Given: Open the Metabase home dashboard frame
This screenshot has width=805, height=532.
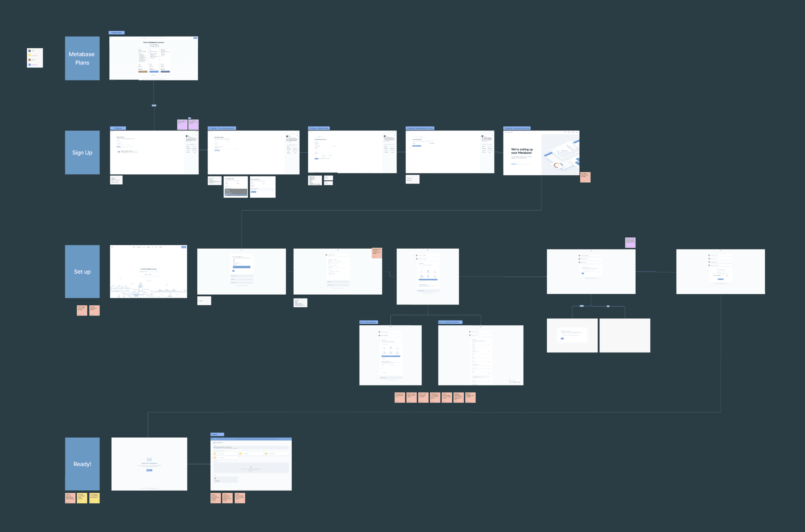Looking at the screenshot, I should pos(251,464).
